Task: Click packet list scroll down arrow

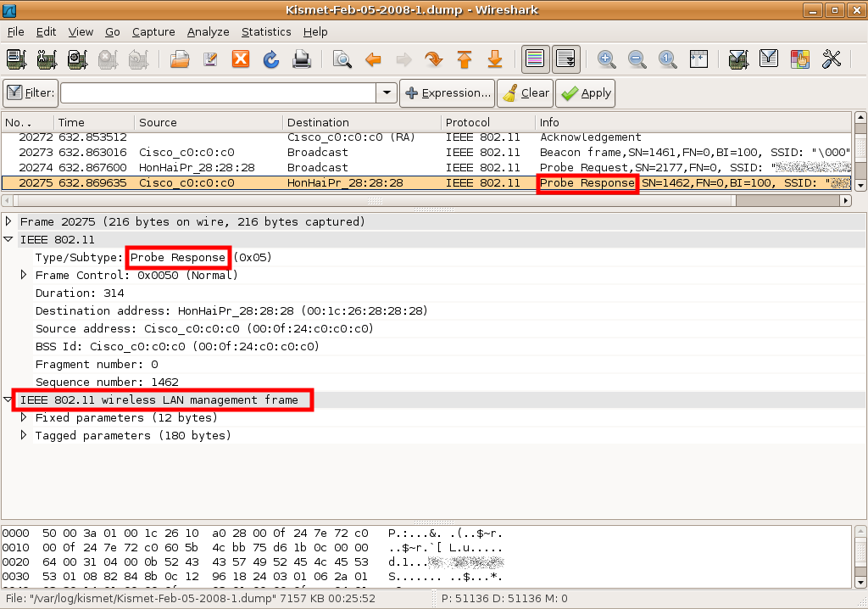Action: tap(860, 186)
